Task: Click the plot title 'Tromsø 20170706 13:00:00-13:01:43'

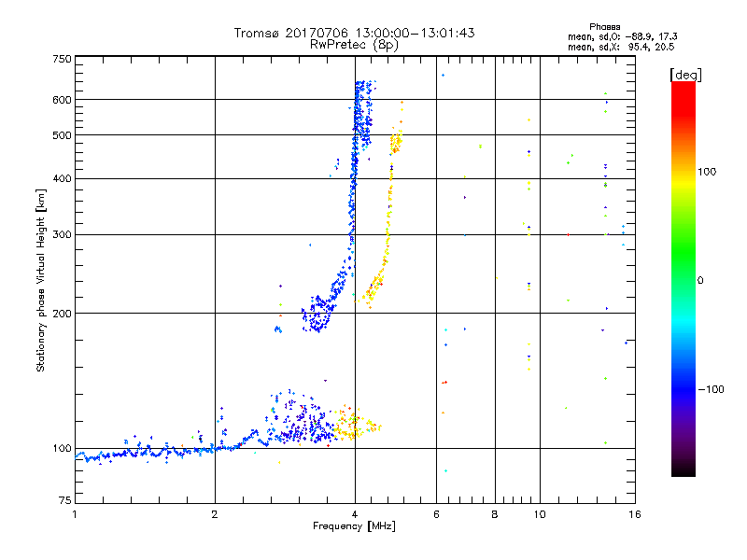Action: [354, 33]
